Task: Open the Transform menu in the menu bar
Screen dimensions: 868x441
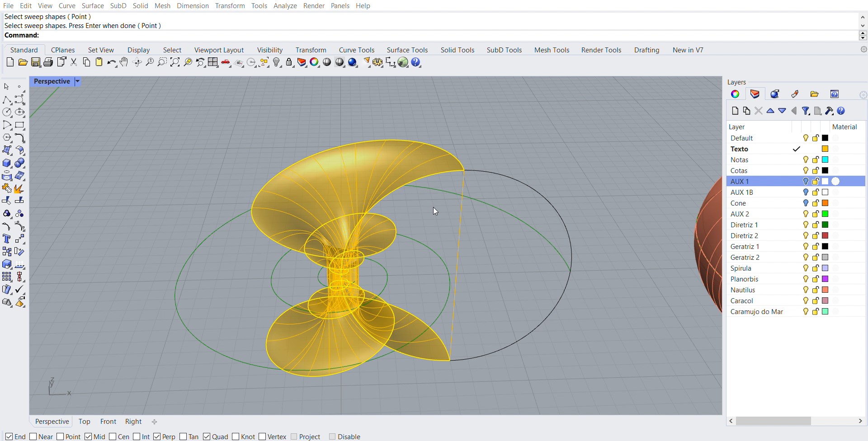Action: 230,5
